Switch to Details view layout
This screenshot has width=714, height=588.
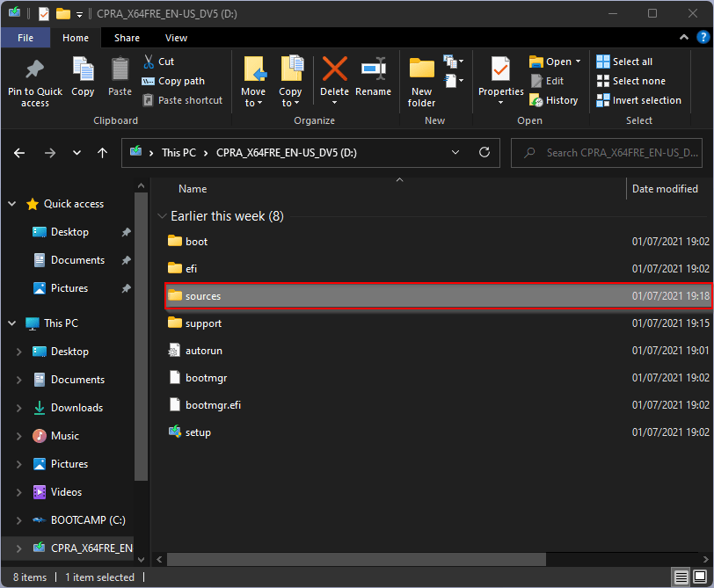(x=681, y=577)
